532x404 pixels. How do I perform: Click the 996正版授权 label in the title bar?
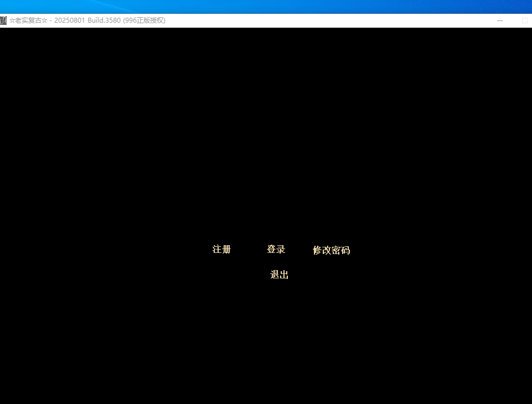pyautogui.click(x=144, y=20)
